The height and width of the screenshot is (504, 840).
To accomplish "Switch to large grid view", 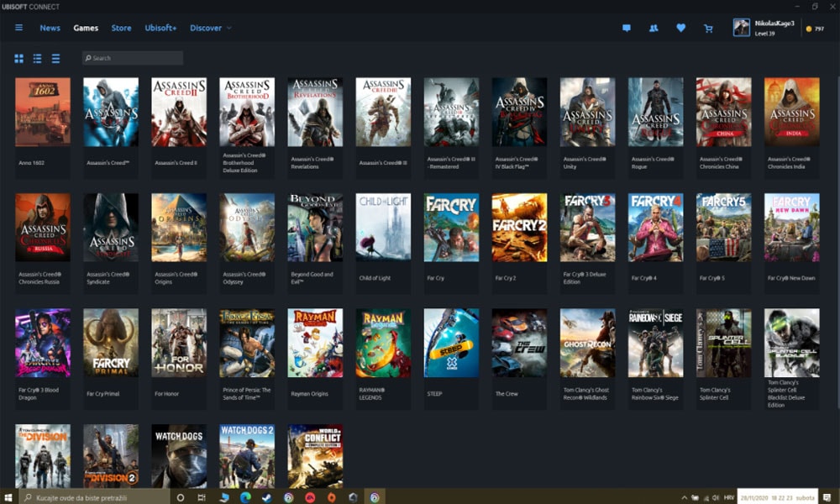I will [18, 59].
